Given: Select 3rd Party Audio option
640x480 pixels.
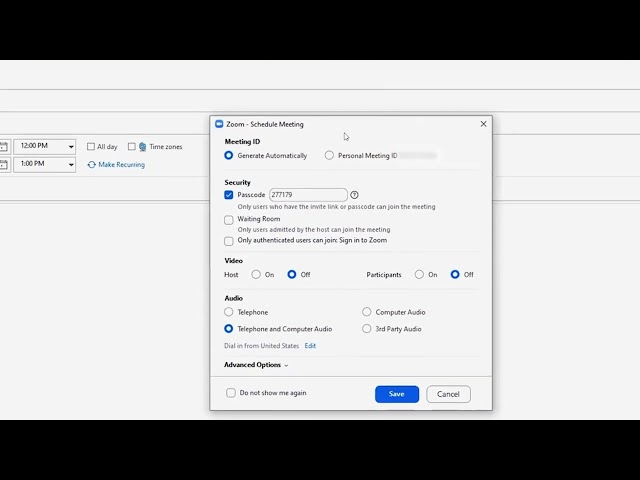Looking at the screenshot, I should pyautogui.click(x=367, y=329).
